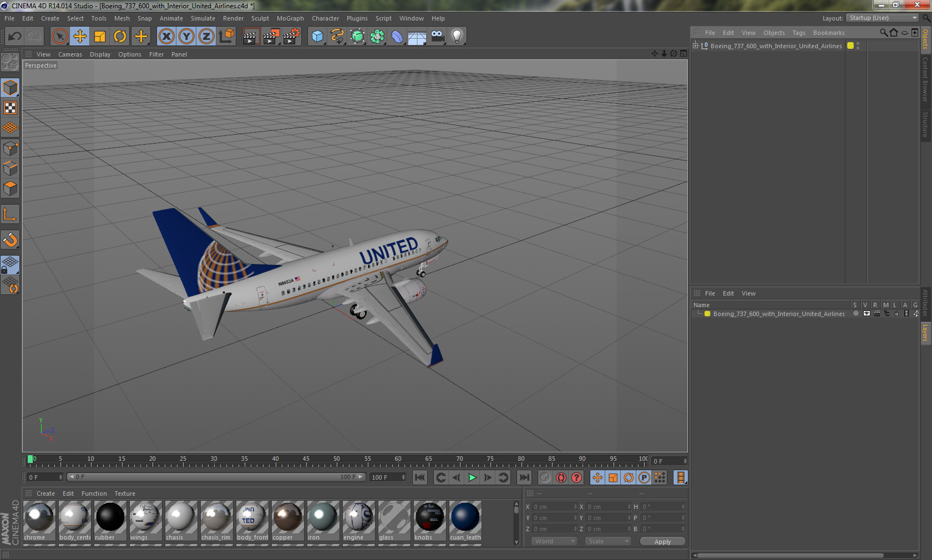Open the spline pen tool icon
Viewport: 932px width, 560px height.
(337, 37)
